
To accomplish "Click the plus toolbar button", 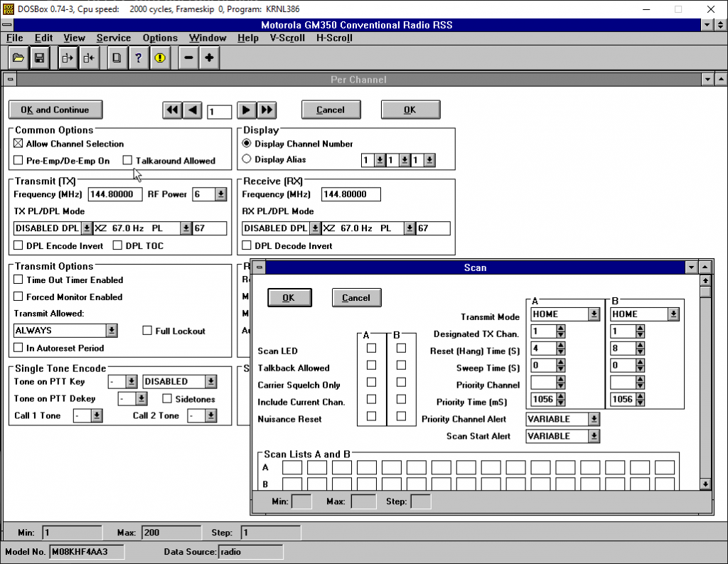I will pos(209,58).
